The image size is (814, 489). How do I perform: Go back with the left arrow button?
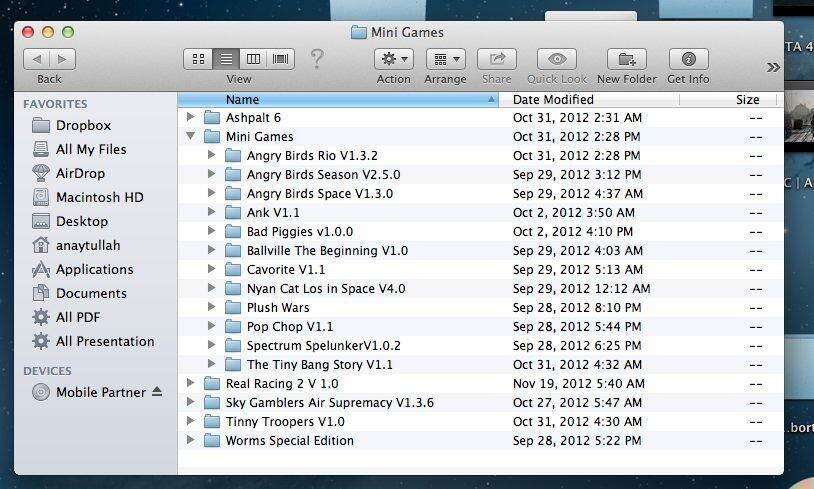(x=36, y=59)
